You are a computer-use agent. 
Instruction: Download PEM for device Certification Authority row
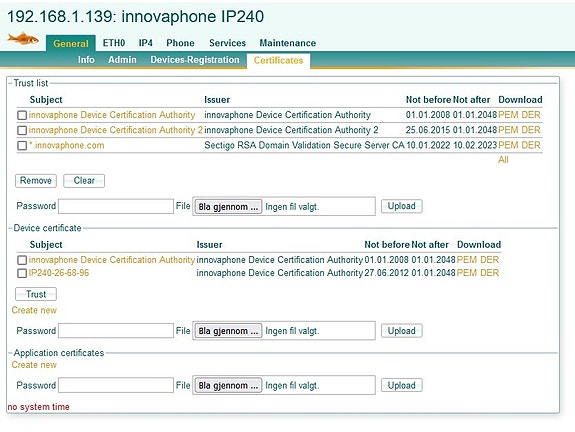coord(467,260)
